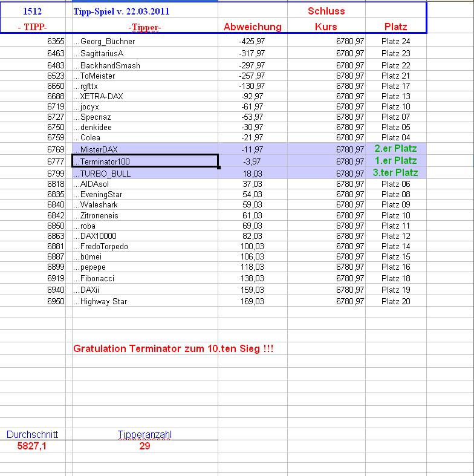Select the name cell Georg_Büchner
The image size is (474, 476).
[x=144, y=41]
